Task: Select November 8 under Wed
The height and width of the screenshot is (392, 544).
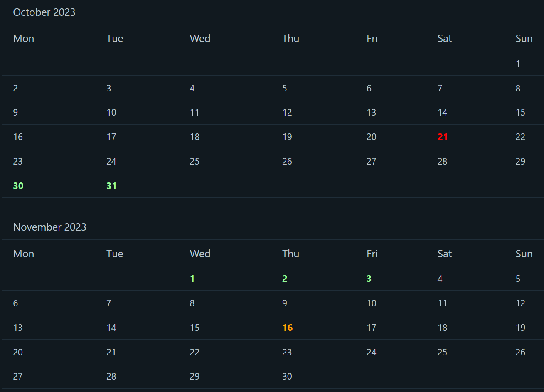Action: (192, 303)
